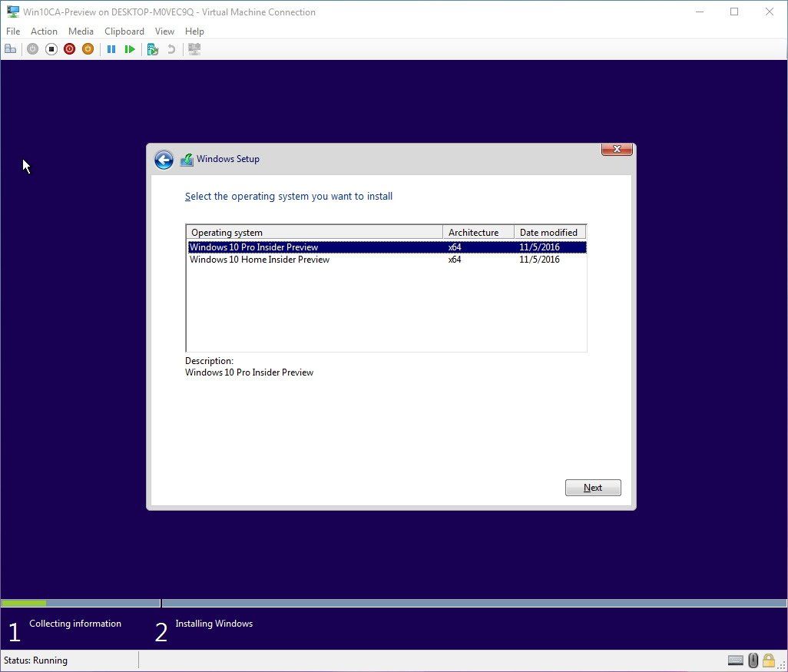The width and height of the screenshot is (788, 672).
Task: Open the Media menu
Action: [x=81, y=31]
